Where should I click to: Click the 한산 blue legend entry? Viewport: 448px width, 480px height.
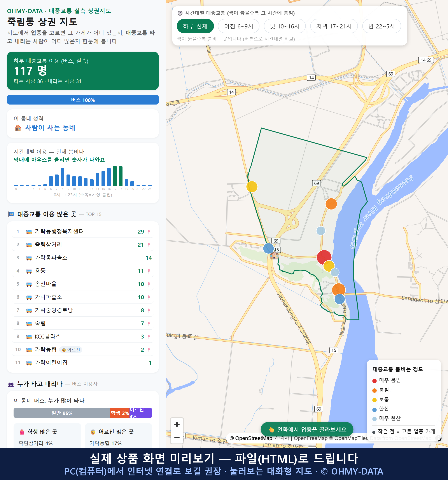[381, 409]
